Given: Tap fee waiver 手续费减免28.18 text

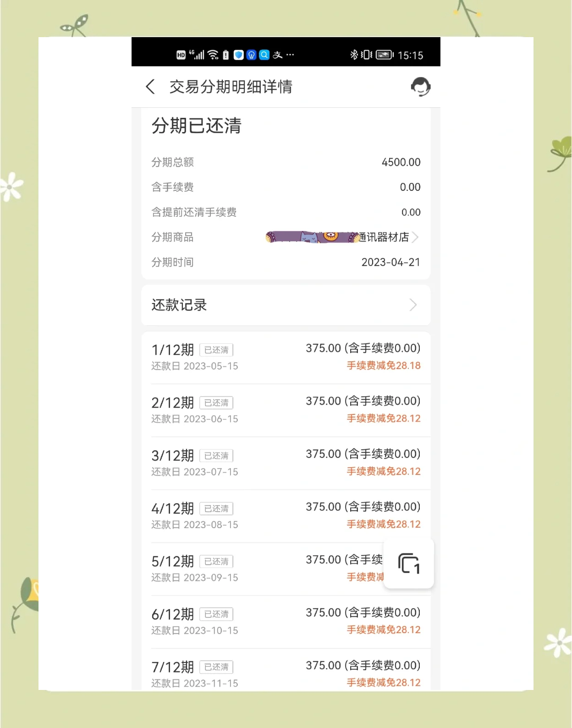Looking at the screenshot, I should click(383, 365).
